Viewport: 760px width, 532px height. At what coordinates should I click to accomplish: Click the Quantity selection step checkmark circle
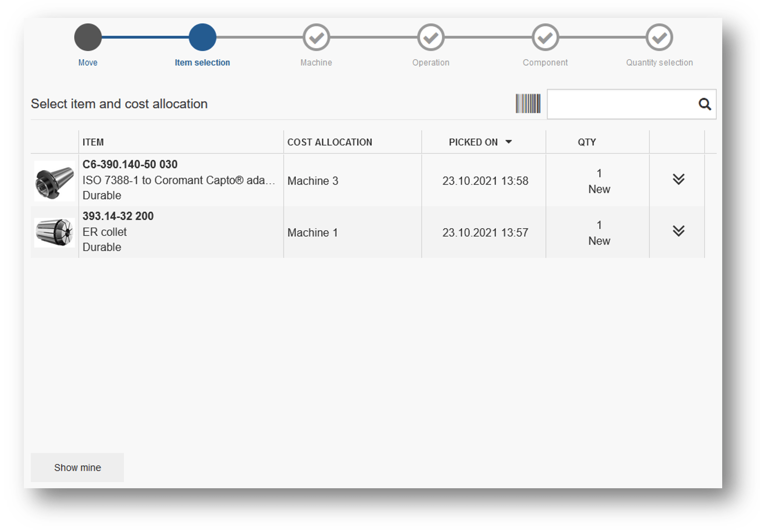coord(659,37)
